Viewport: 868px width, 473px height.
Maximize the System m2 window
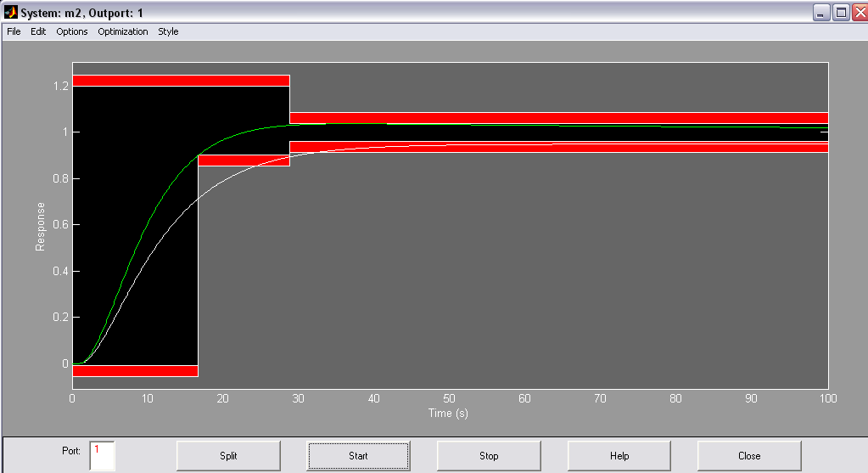(841, 12)
